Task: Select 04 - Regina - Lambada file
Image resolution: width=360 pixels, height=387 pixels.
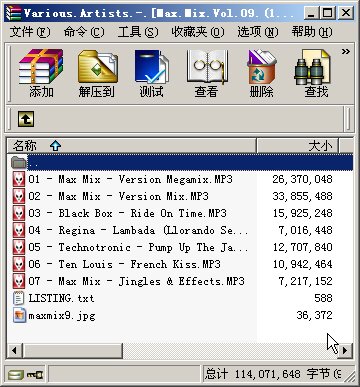Action: pyautogui.click(x=180, y=230)
